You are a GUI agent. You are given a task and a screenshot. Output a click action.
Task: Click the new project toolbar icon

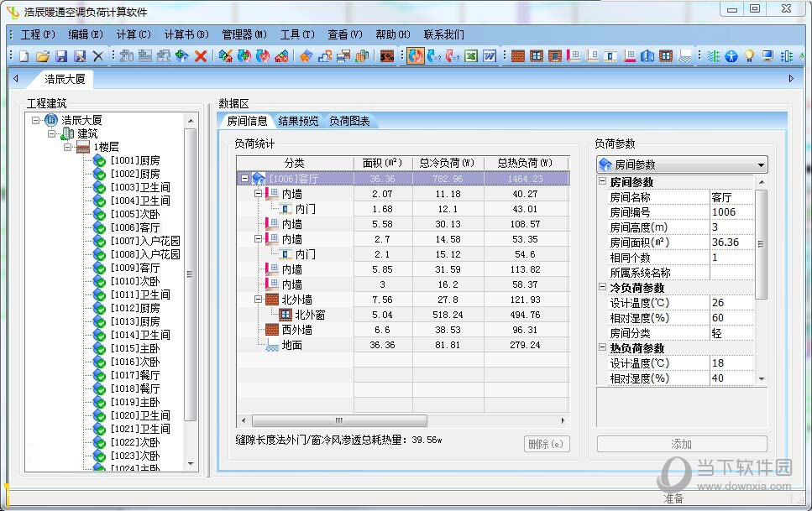click(24, 56)
